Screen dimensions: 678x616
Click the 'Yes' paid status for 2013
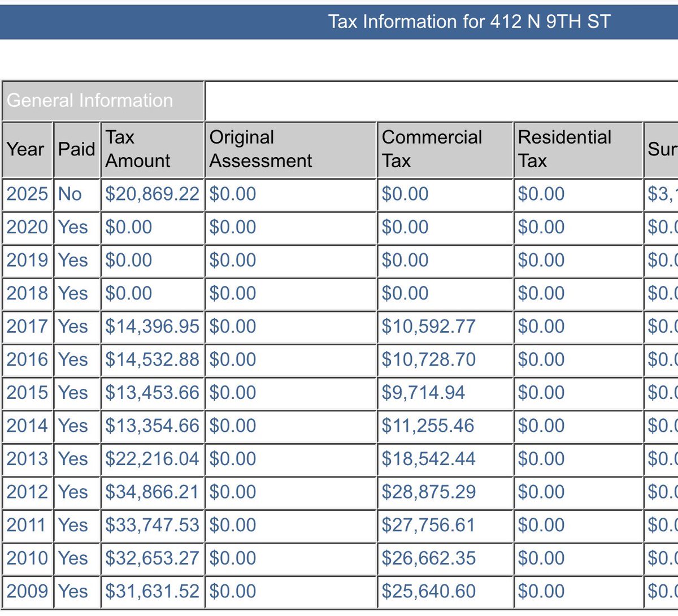(x=73, y=458)
